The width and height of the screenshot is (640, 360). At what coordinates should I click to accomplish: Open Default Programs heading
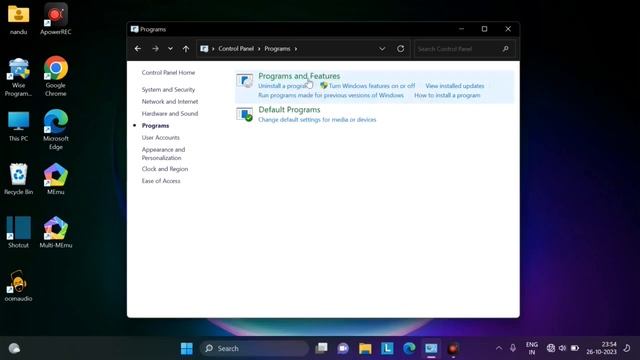point(289,110)
